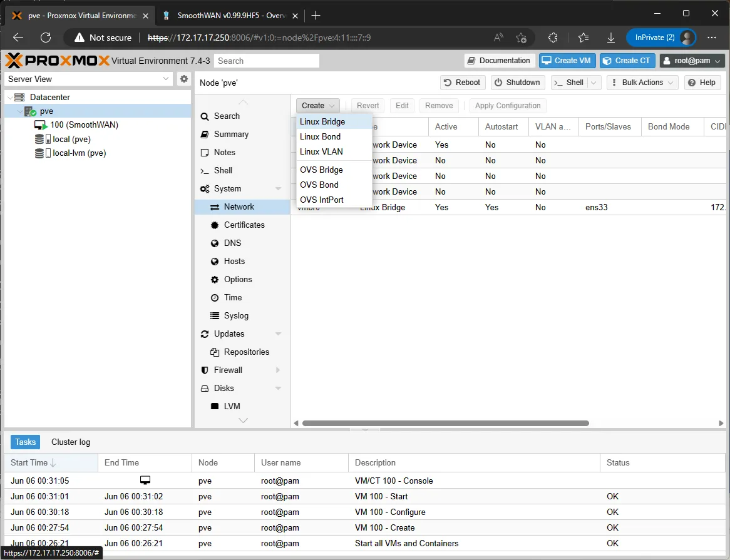Collapse the Disks section arrow
730x560 pixels.
coord(278,389)
